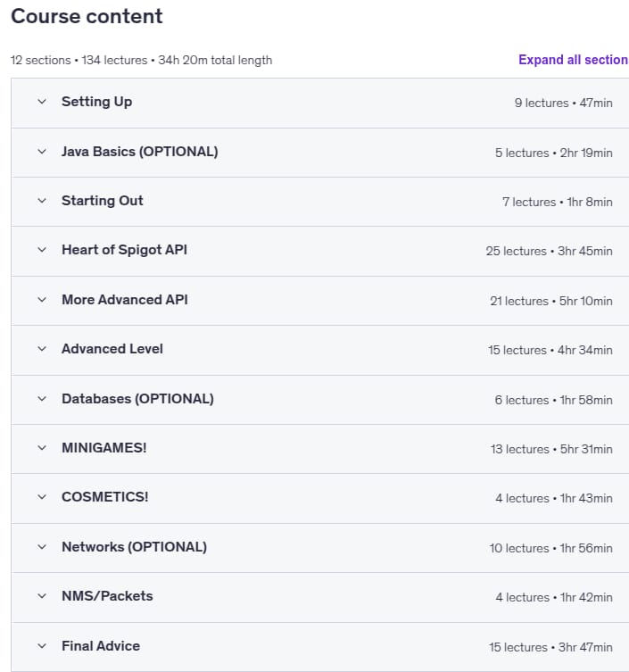Image resolution: width=629 pixels, height=672 pixels.
Task: Expand the Setting Up section chevron
Action: tap(42, 102)
